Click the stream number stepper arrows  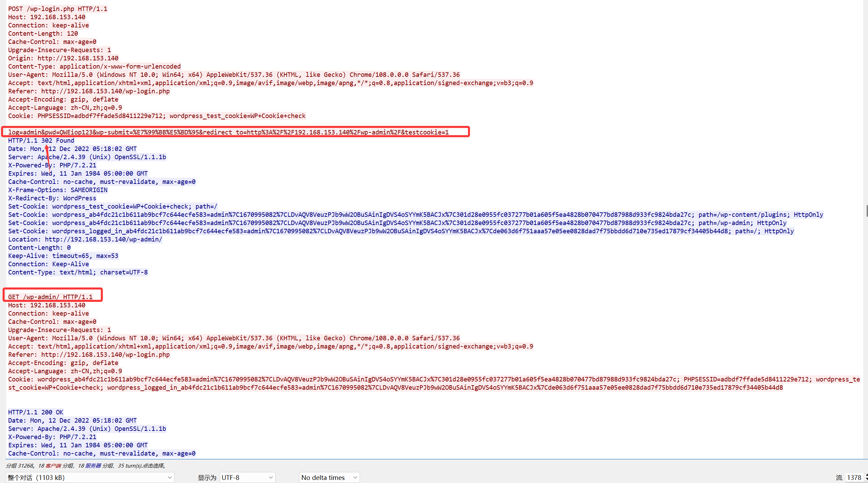[866, 478]
